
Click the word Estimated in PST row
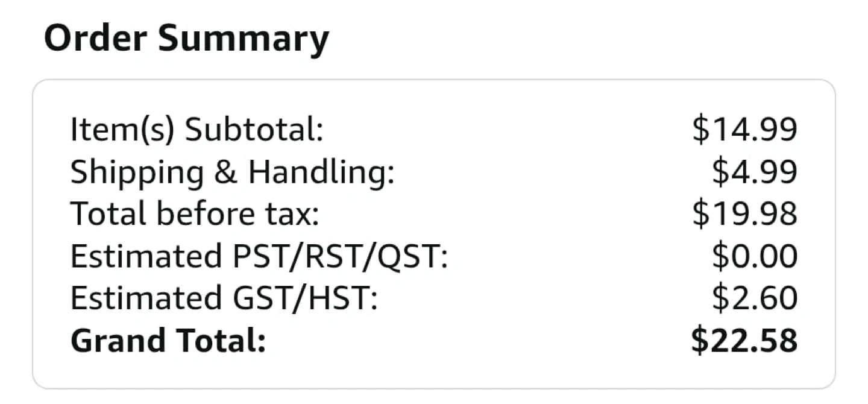pos(145,256)
